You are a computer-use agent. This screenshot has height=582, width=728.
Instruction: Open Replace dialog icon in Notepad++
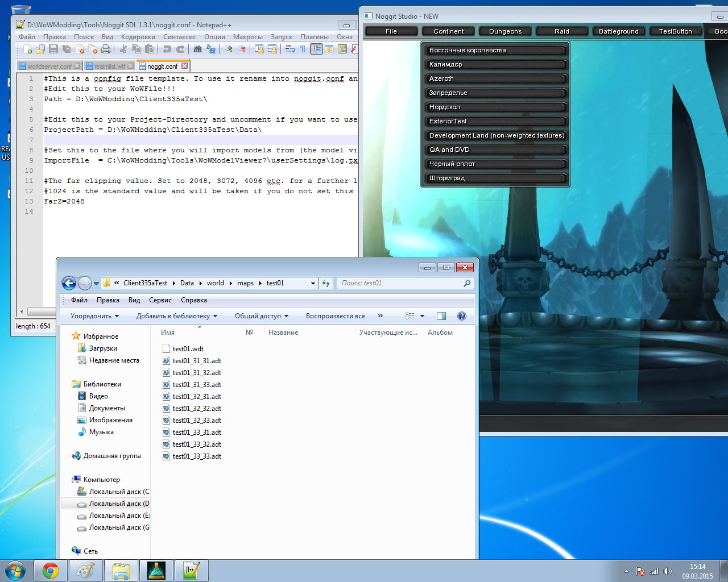tap(211, 49)
